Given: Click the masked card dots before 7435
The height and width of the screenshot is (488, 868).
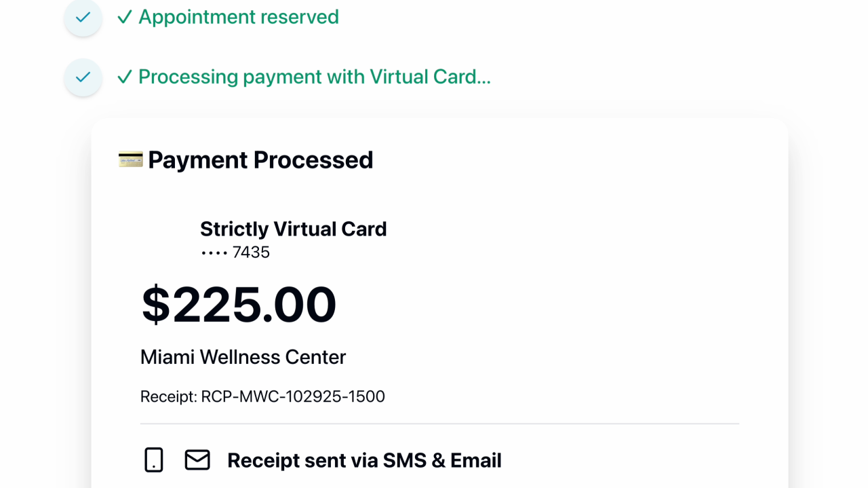Looking at the screenshot, I should coord(214,252).
